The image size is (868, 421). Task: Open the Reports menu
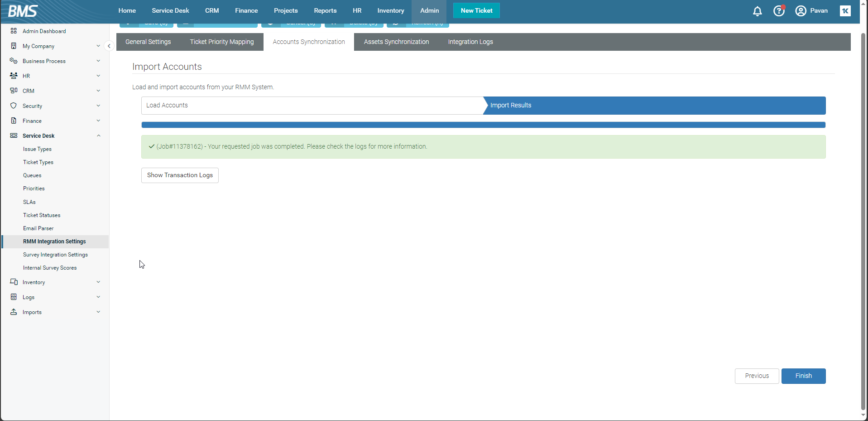pyautogui.click(x=325, y=10)
